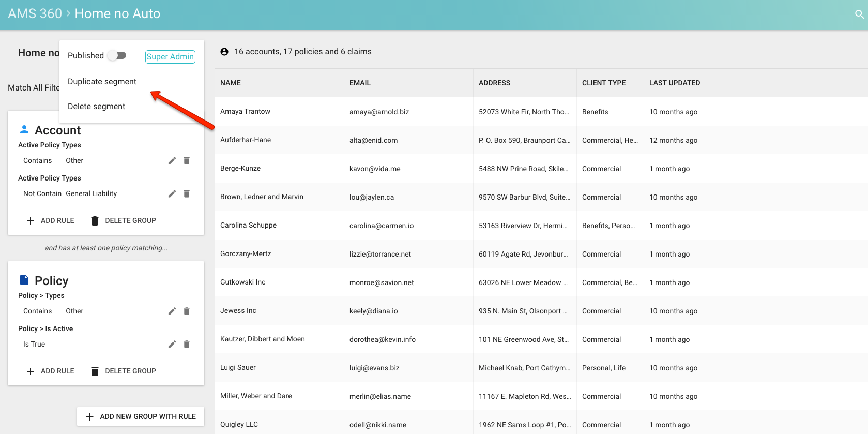Choose Delete segment from the menu
Screen dimensions: 868x434
click(96, 107)
